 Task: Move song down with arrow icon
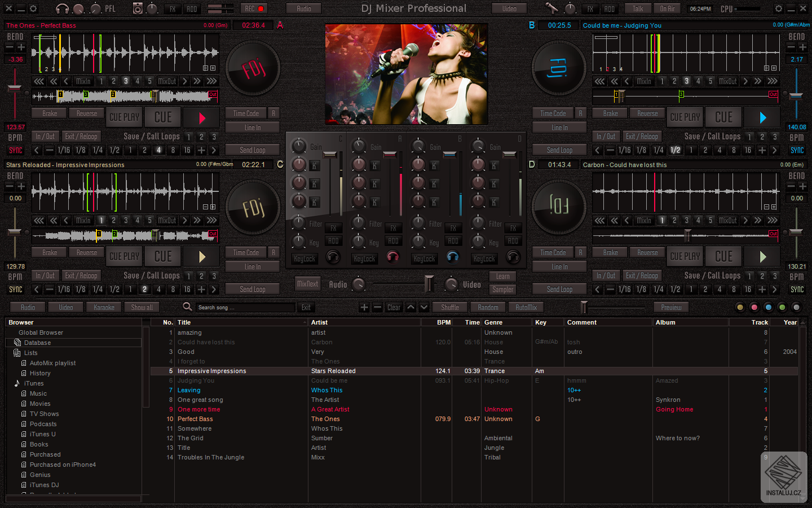click(x=424, y=307)
